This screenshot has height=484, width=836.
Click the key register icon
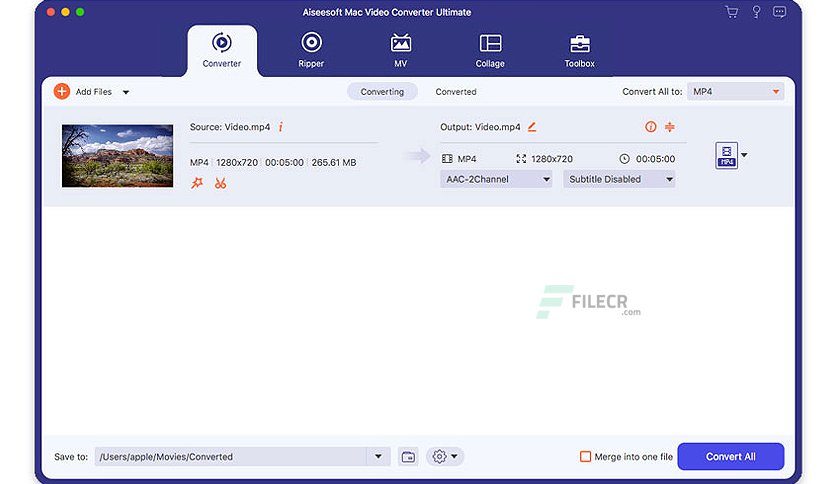click(756, 12)
